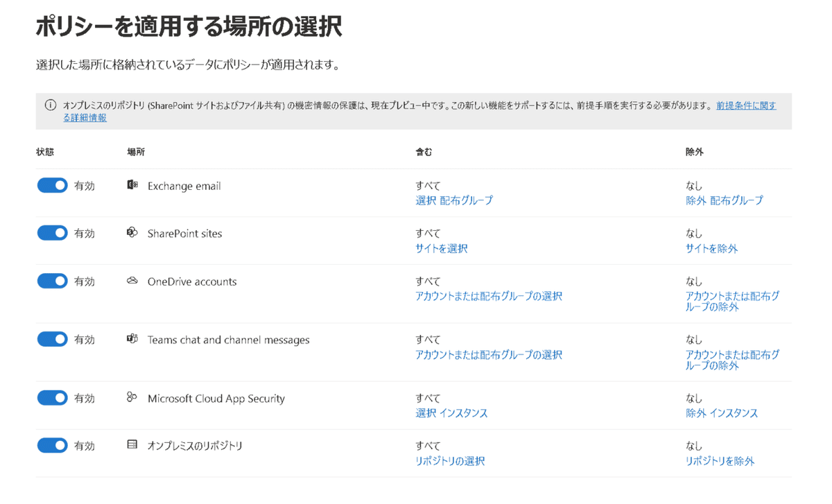Click the Exchange email label

(184, 186)
